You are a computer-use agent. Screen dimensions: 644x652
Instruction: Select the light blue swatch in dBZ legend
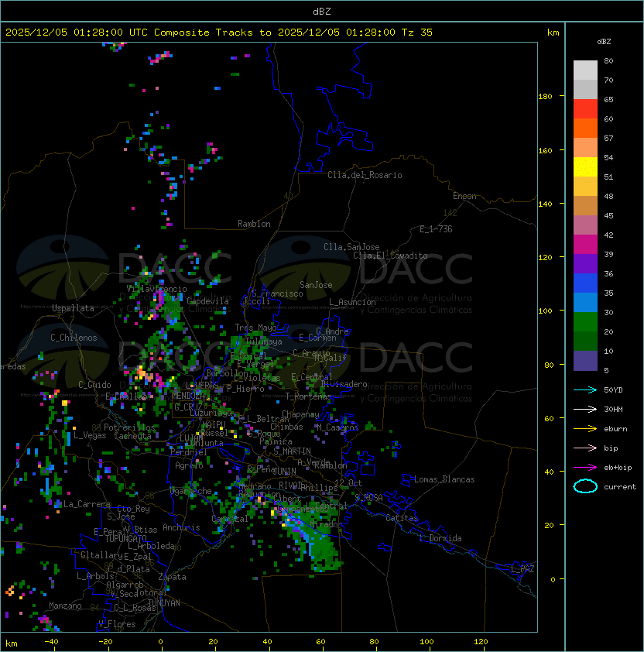[x=585, y=302]
